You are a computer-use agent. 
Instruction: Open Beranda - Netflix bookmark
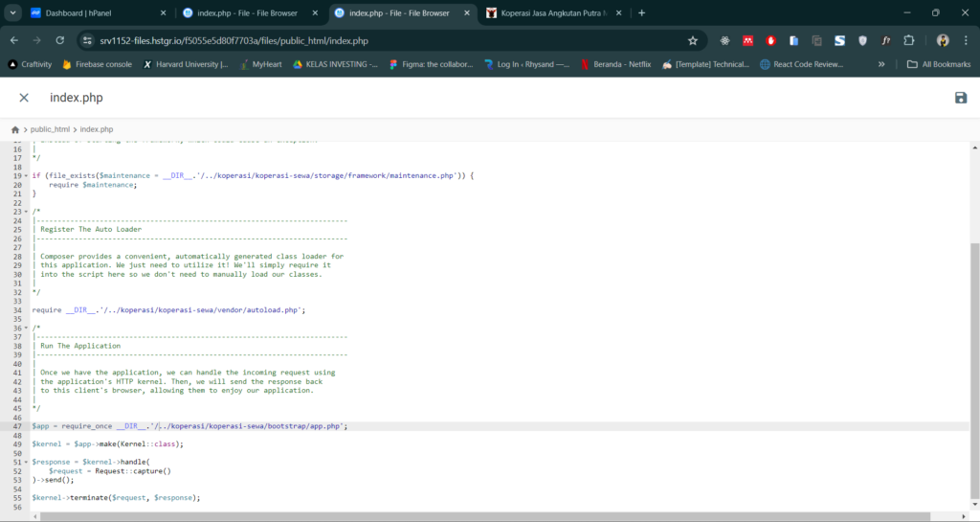(x=615, y=64)
